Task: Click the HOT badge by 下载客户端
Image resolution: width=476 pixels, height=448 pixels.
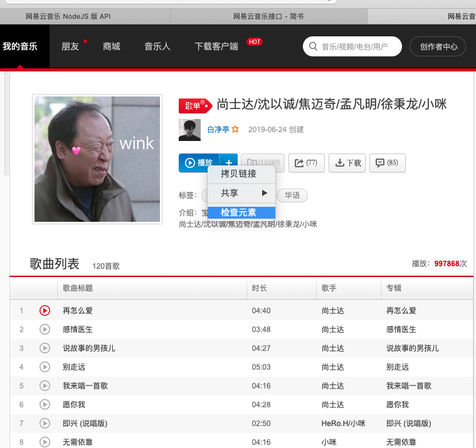Action: tap(255, 42)
